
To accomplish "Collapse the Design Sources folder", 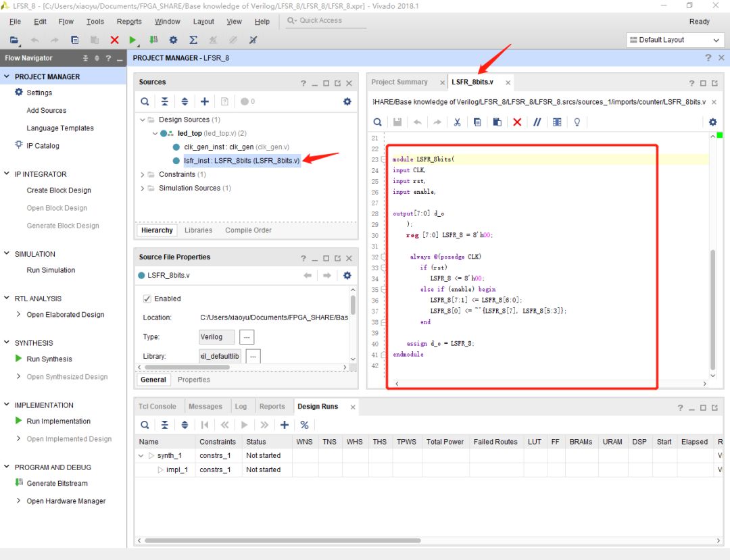I will (x=143, y=120).
